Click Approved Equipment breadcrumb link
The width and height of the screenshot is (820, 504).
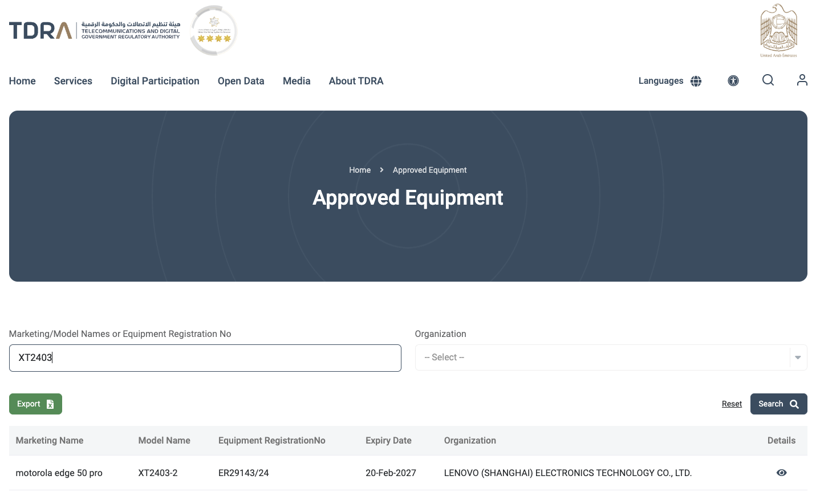429,170
